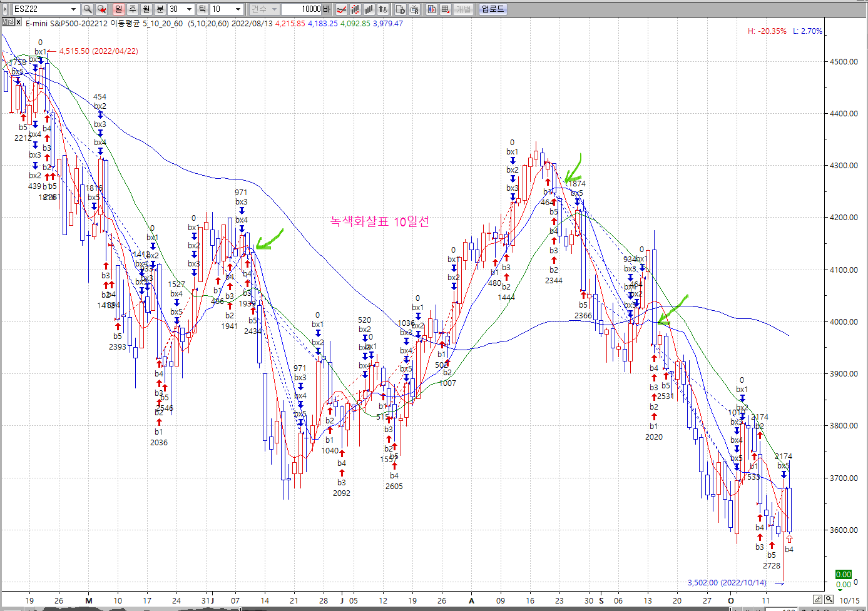
Task: Click the up-down arrows compare icon
Action: [x=383, y=9]
